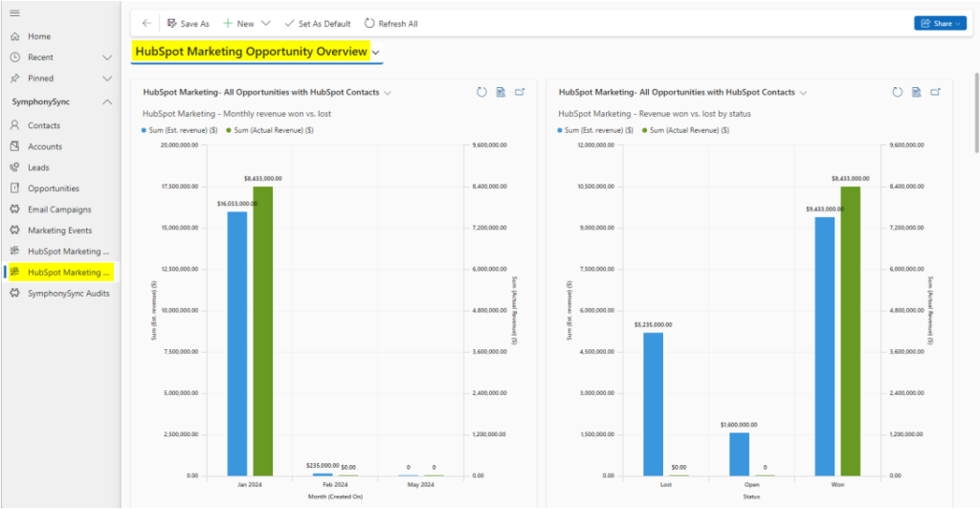Expand the Monthly revenue chart
The image size is (980, 510).
point(520,93)
